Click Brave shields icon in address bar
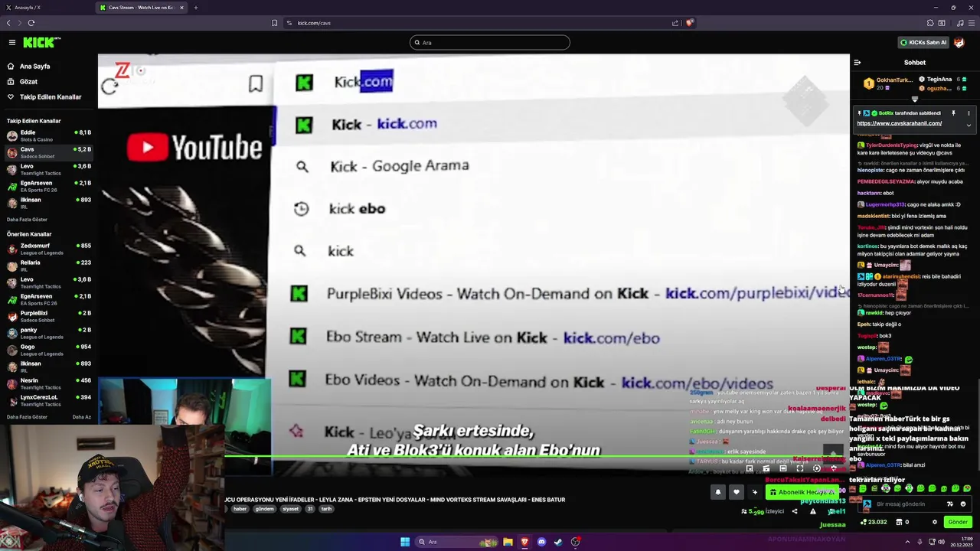980x551 pixels. (689, 23)
